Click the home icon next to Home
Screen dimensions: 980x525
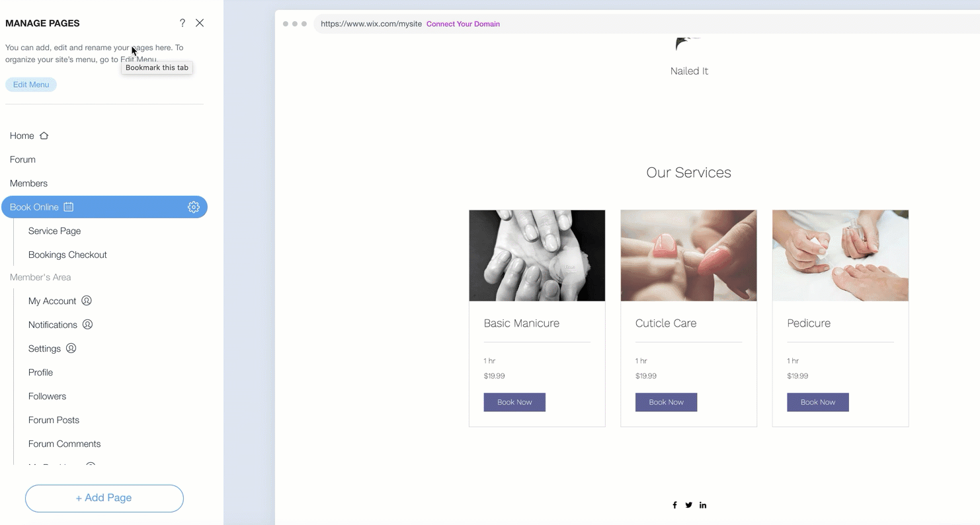click(x=44, y=136)
